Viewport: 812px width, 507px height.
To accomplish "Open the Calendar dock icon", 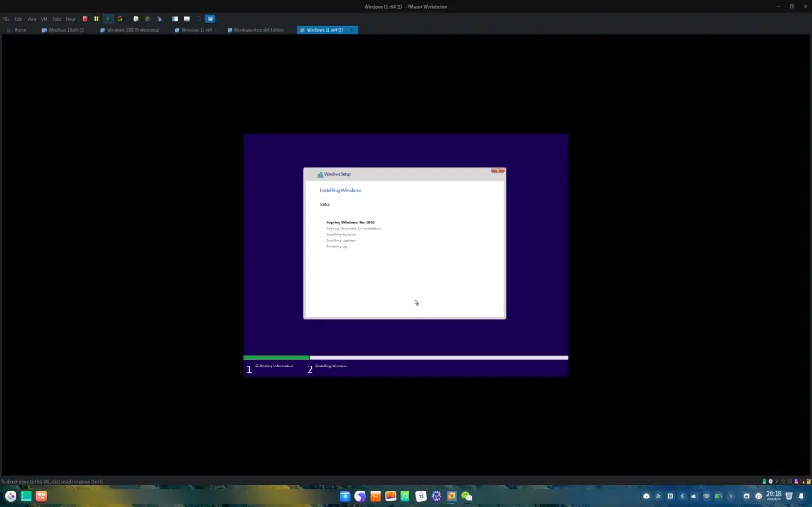I will tap(421, 496).
